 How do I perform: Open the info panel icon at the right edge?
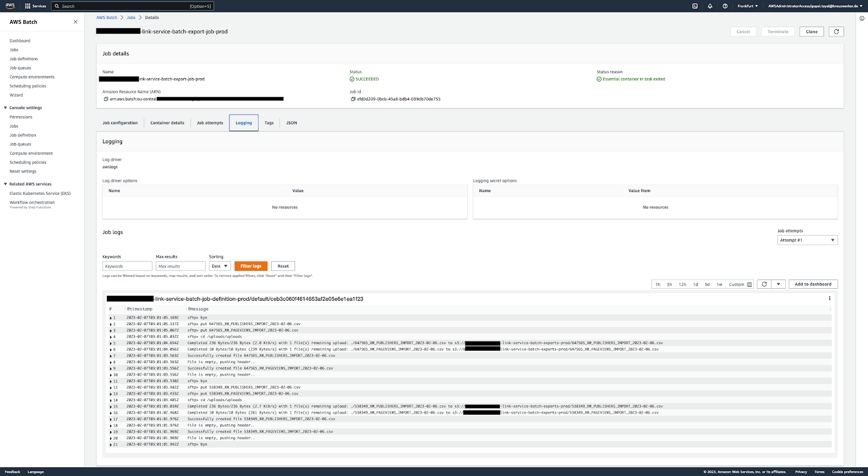pos(861,18)
